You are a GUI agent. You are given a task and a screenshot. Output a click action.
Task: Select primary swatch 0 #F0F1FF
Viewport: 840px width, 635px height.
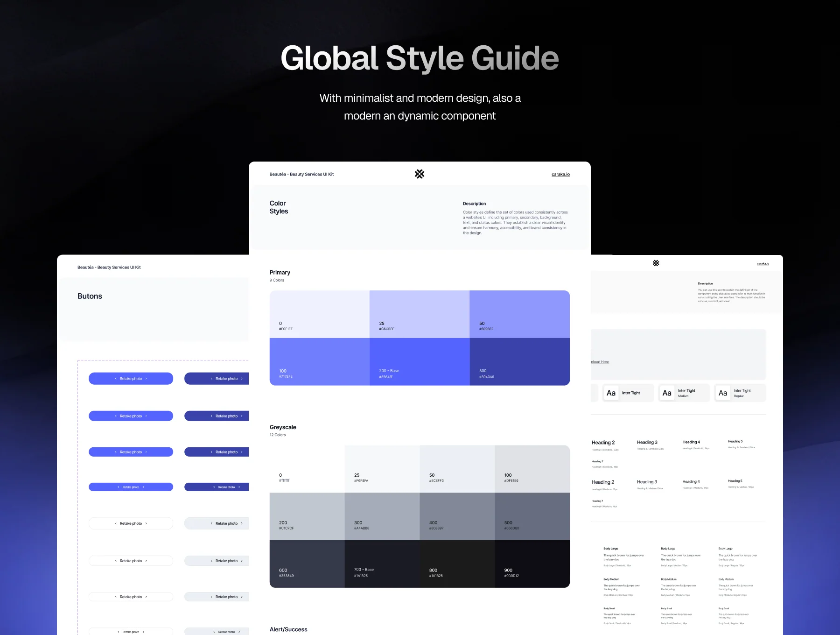tap(320, 314)
